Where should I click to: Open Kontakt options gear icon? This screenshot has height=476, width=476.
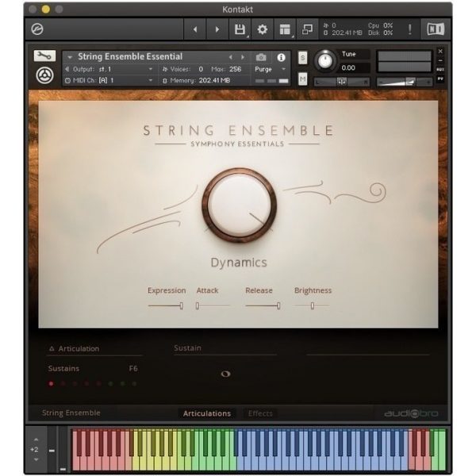coord(263,29)
